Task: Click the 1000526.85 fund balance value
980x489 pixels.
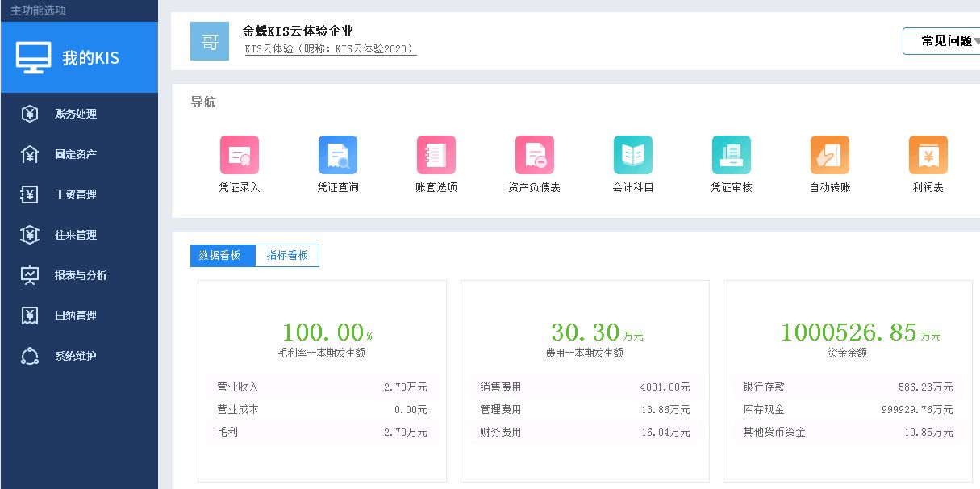Action: [849, 332]
